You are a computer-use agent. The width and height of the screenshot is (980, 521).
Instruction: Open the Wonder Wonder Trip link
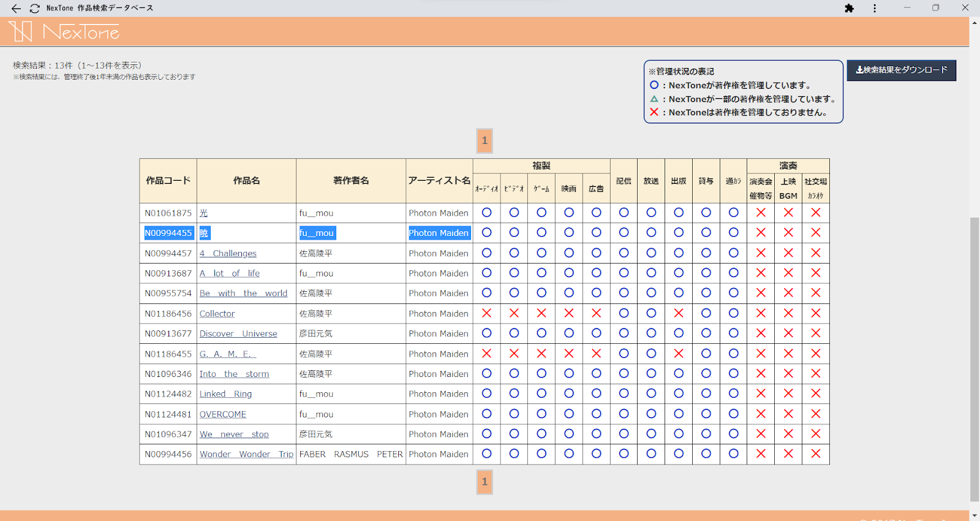(x=246, y=454)
